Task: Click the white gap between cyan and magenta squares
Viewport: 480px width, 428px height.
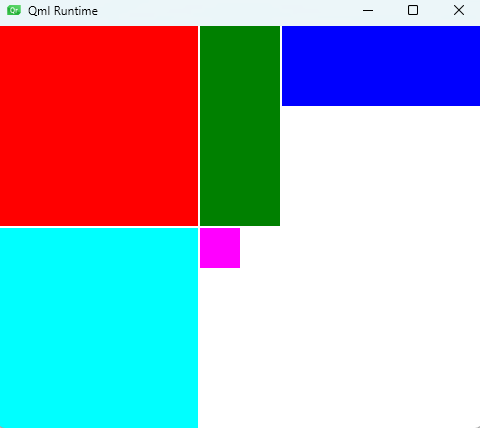Action: [x=199, y=248]
